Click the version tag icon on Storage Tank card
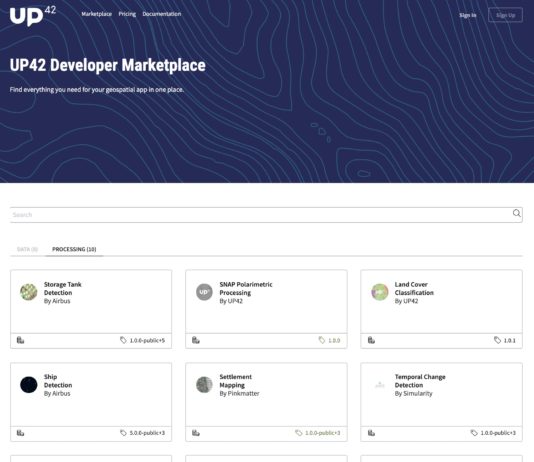The width and height of the screenshot is (534, 462). (123, 340)
